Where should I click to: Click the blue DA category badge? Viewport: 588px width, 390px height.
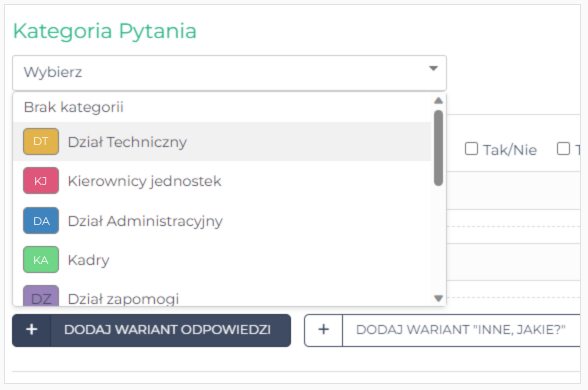(41, 220)
